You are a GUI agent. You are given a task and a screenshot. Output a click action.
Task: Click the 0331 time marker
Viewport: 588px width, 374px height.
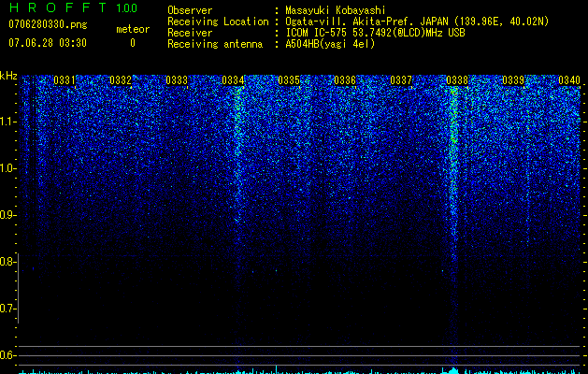tap(65, 80)
